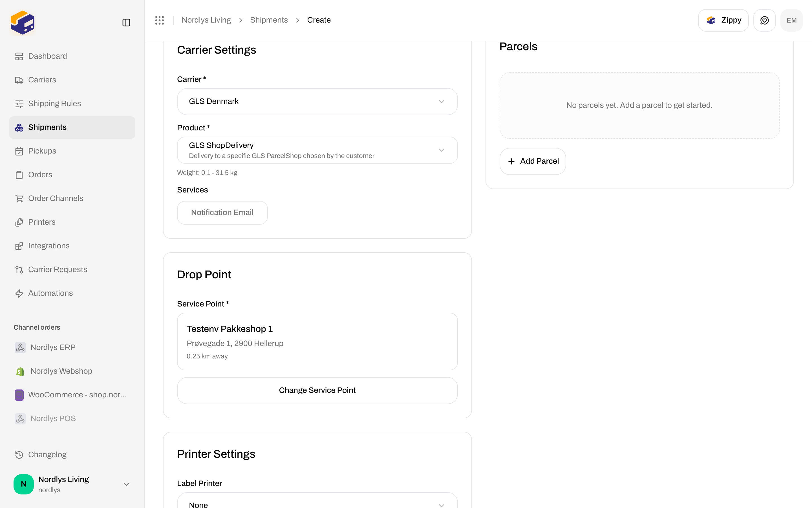
Task: Click the Order Channels cart icon
Action: 19,199
